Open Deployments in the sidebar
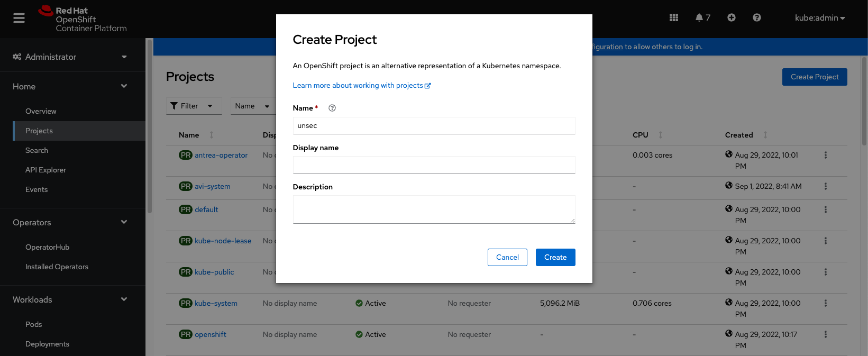 [x=47, y=344]
